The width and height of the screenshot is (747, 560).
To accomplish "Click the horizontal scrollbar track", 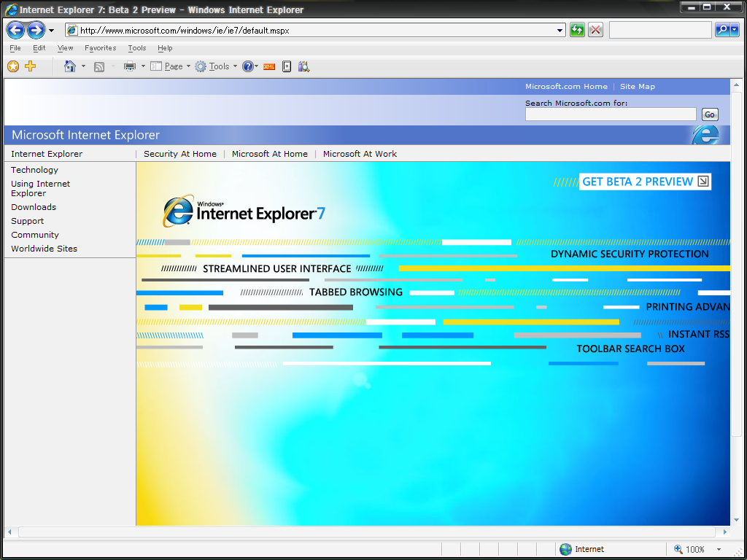I will tap(366, 532).
